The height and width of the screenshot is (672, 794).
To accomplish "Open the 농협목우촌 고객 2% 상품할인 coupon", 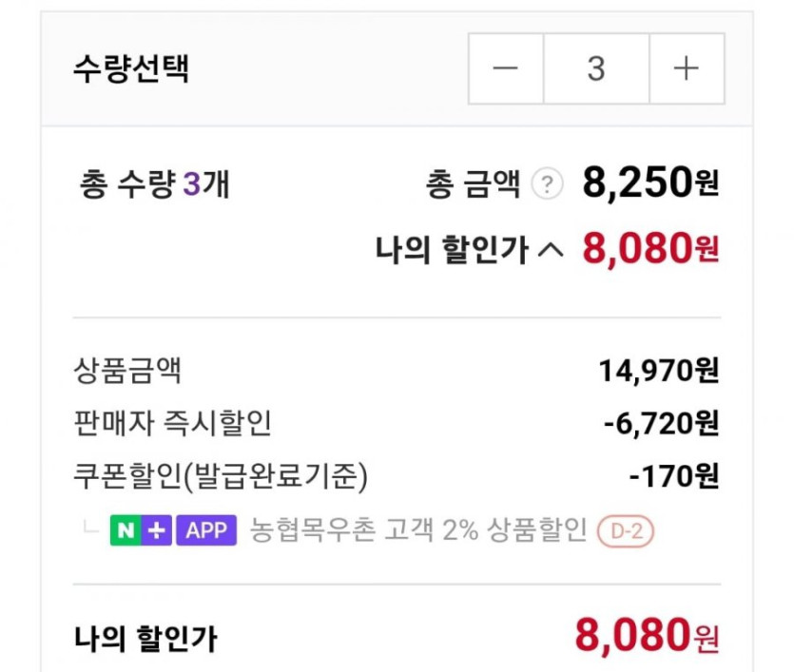I will pos(417,530).
